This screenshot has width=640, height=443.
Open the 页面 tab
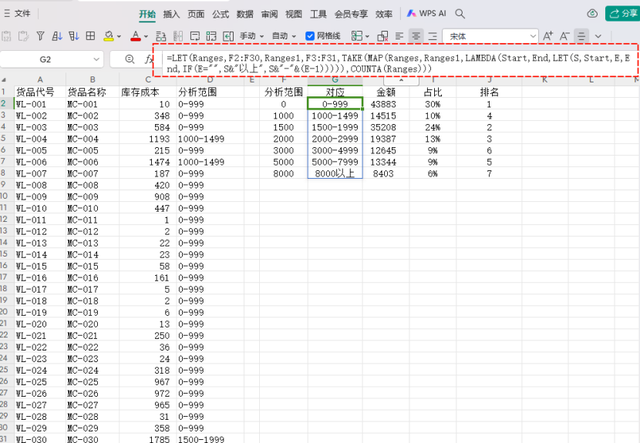(x=196, y=14)
